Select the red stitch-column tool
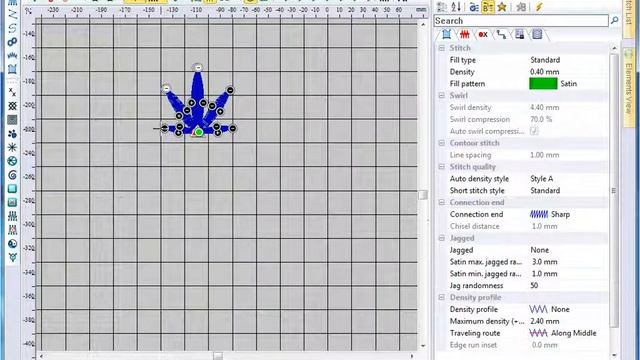The width and height of the screenshot is (640, 360). click(12, 230)
